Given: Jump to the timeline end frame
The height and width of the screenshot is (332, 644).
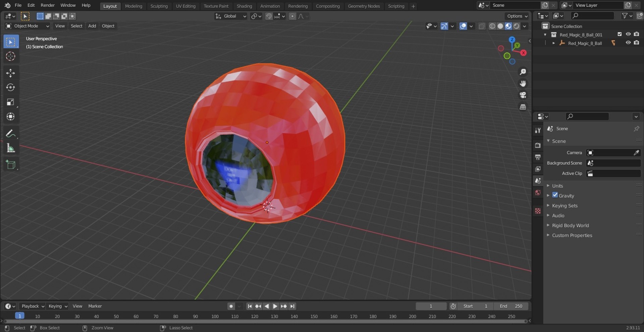Looking at the screenshot, I should (x=292, y=306).
